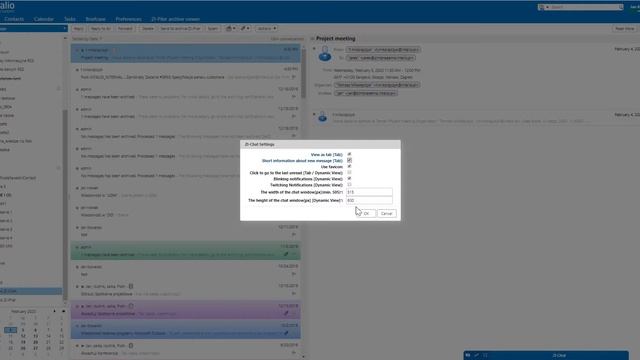Select the Project meeting email in list
The image size is (640, 360).
click(x=186, y=53)
